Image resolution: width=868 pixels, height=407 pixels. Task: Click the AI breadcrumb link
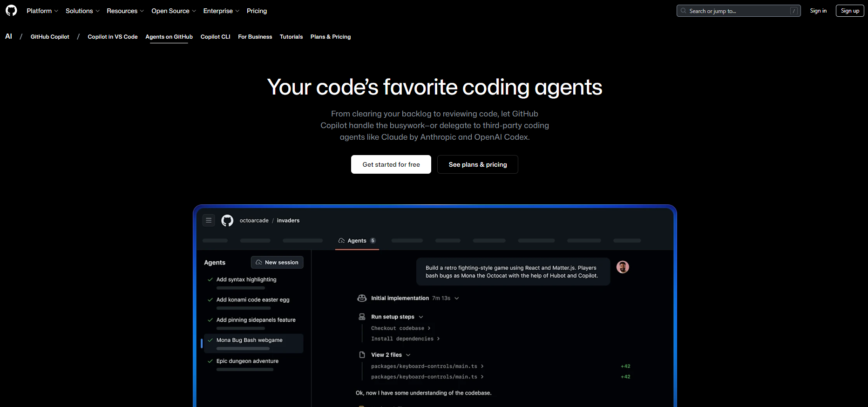pos(8,36)
